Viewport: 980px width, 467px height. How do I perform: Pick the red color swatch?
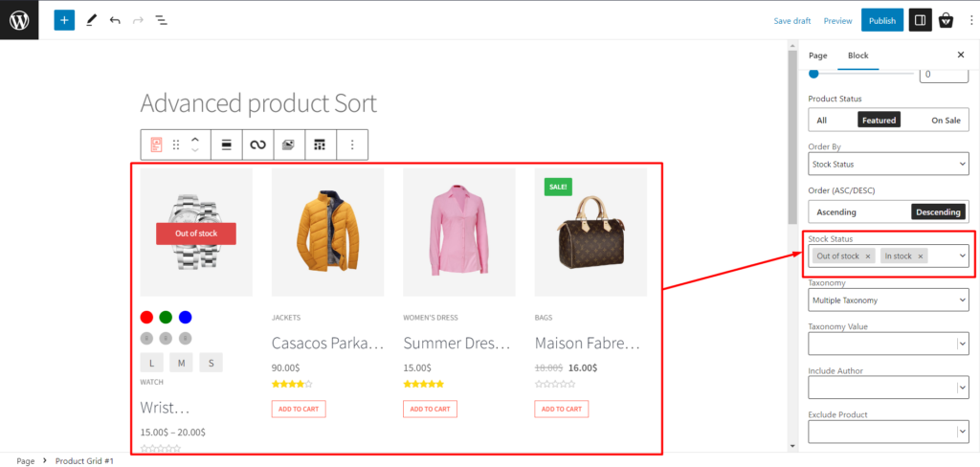pyautogui.click(x=146, y=317)
